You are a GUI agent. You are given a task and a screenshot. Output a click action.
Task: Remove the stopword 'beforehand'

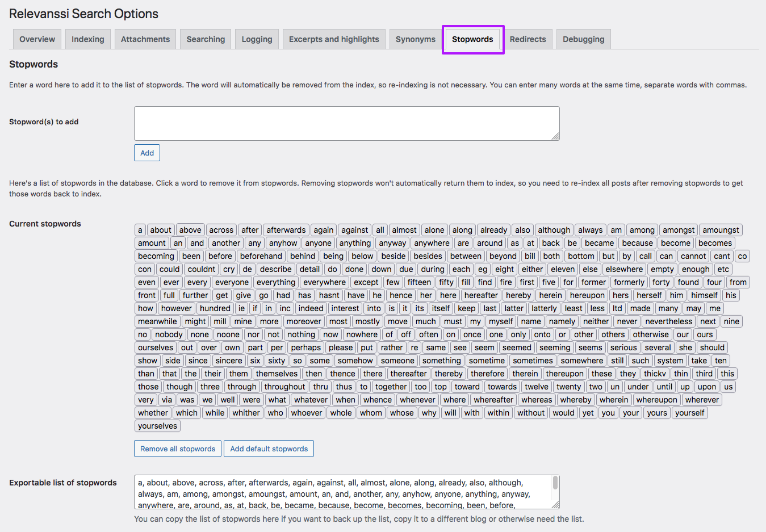click(x=261, y=256)
